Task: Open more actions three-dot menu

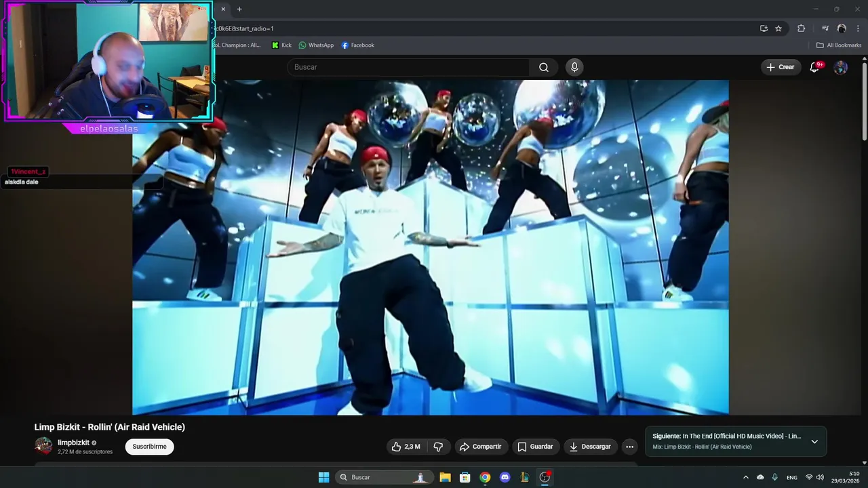Action: coord(629,447)
